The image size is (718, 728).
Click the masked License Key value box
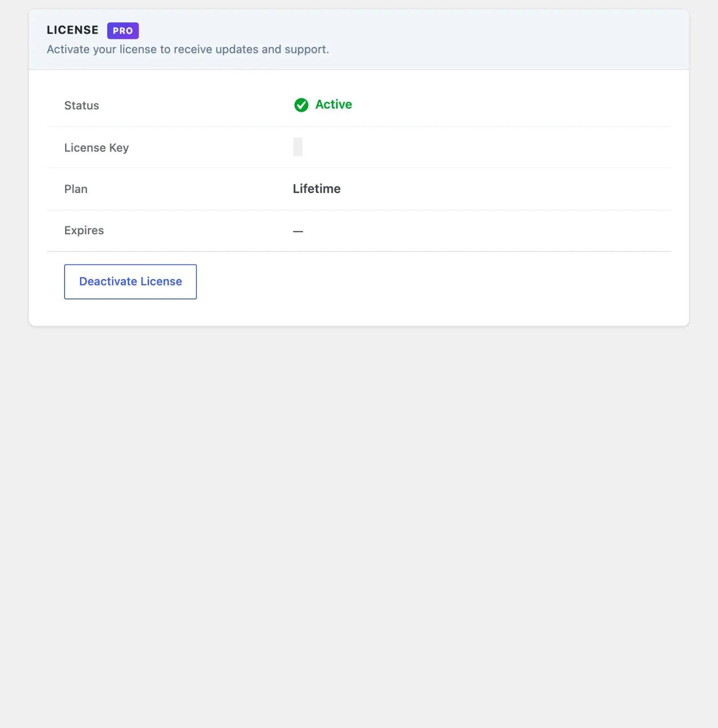point(298,147)
